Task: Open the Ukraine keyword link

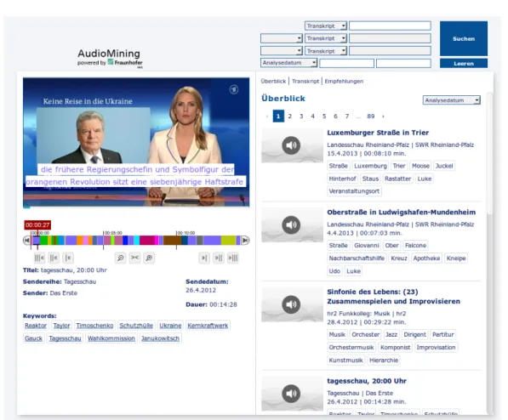Action: pos(170,326)
